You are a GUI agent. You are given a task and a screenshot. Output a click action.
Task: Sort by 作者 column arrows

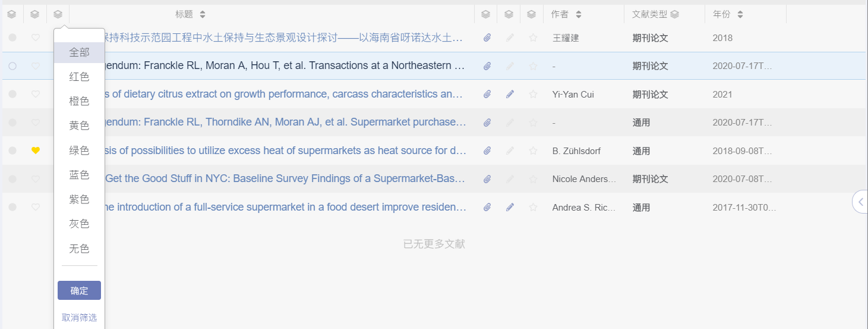click(x=579, y=14)
